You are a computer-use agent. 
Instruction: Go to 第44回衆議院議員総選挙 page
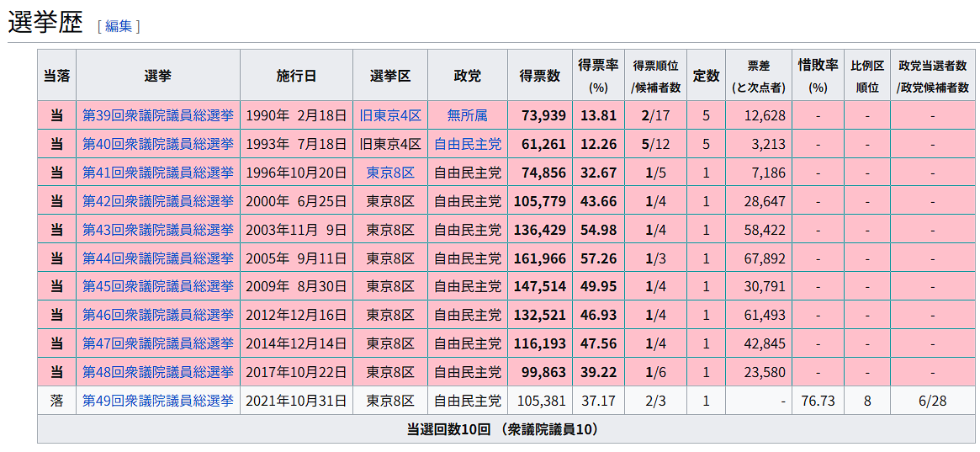click(158, 258)
